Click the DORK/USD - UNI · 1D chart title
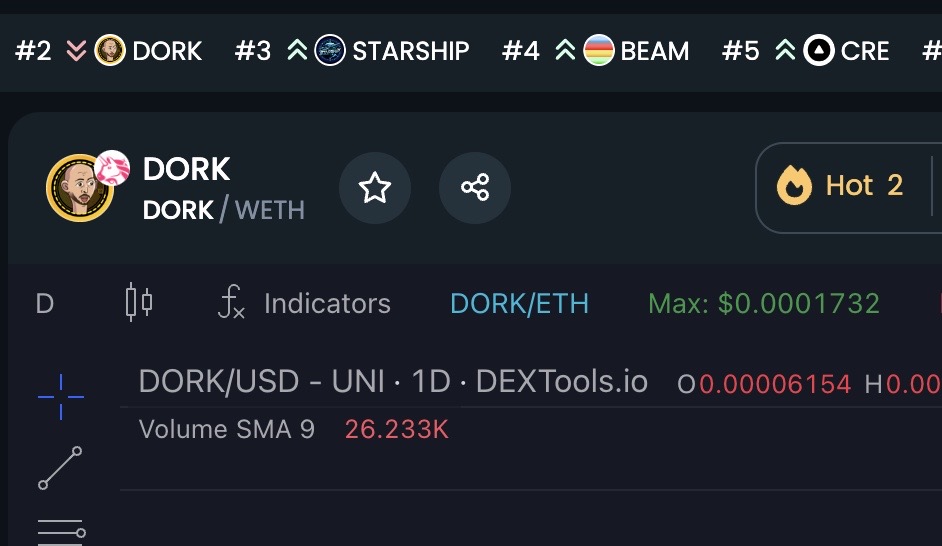 click(x=393, y=382)
